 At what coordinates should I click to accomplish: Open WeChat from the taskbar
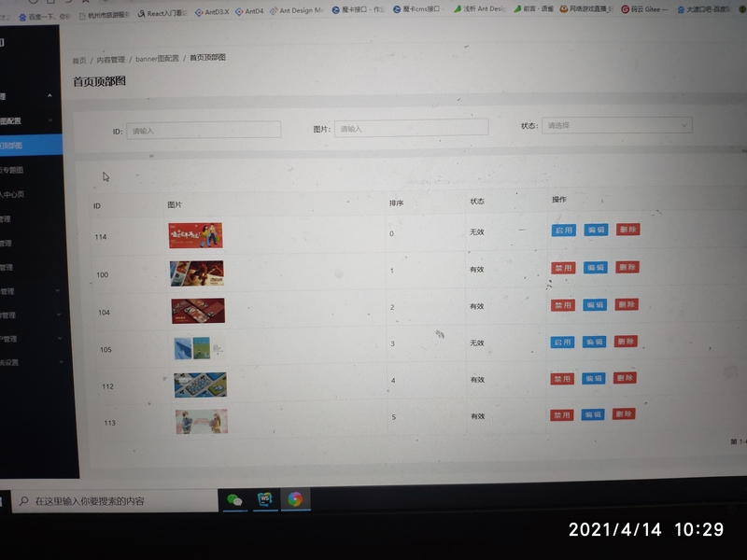tap(234, 500)
